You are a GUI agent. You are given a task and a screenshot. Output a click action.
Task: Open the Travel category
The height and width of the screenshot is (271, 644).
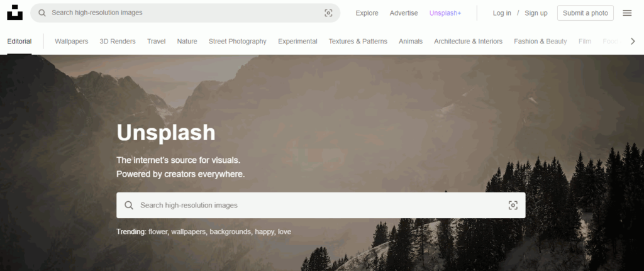157,41
